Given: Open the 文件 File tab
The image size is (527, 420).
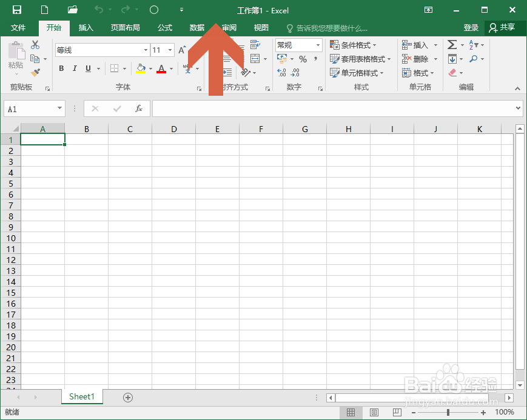Looking at the screenshot, I should click(x=18, y=27).
